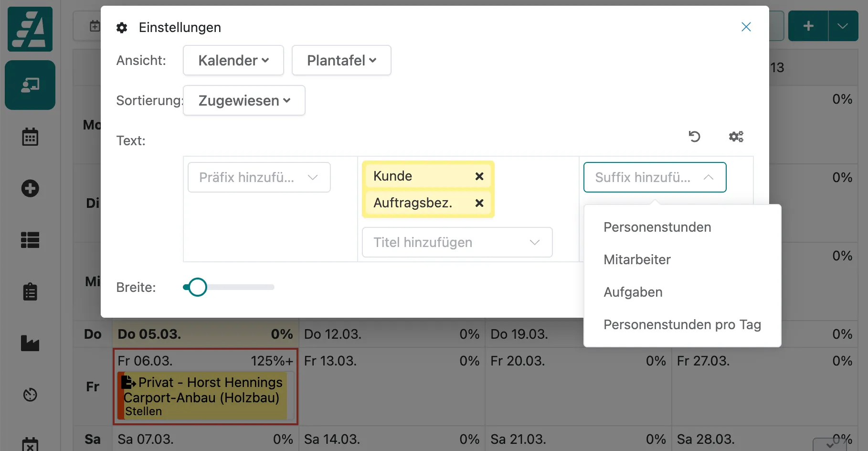The width and height of the screenshot is (868, 451).
Task: Select Personenstunden from the suffix menu
Action: (x=657, y=227)
